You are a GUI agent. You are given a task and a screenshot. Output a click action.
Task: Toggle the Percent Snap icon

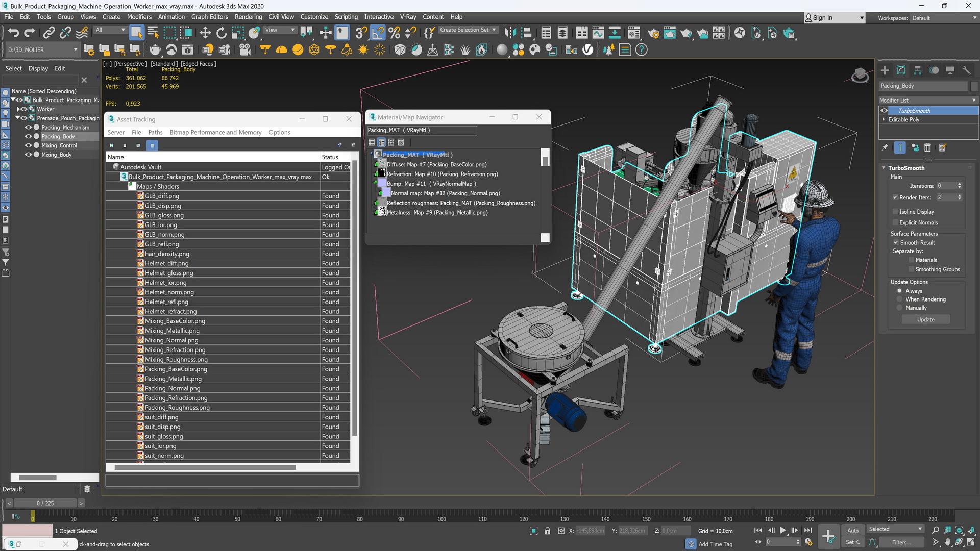pyautogui.click(x=394, y=33)
